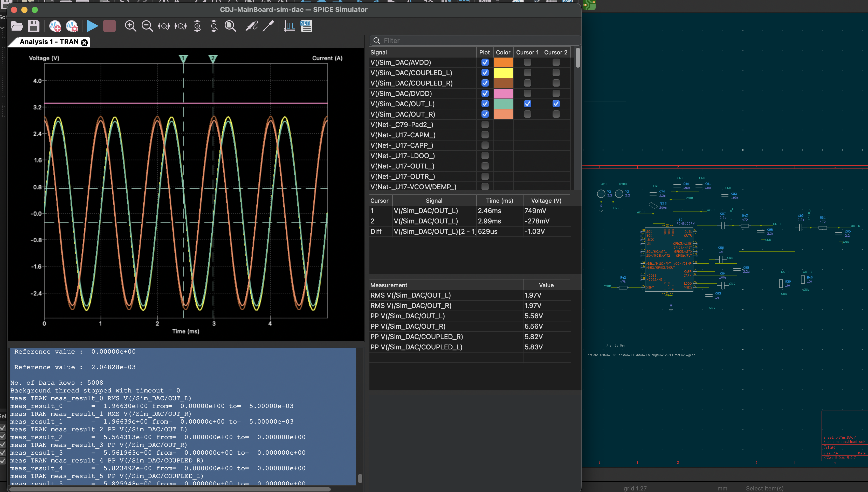The height and width of the screenshot is (492, 868).
Task: Run the simulation with the play button
Action: (x=92, y=26)
